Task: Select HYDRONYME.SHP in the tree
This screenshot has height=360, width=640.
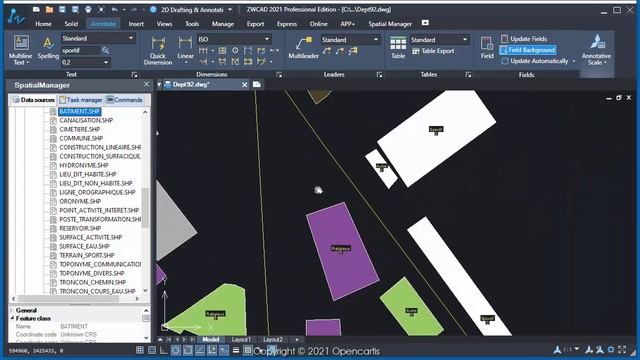Action: click(84, 165)
